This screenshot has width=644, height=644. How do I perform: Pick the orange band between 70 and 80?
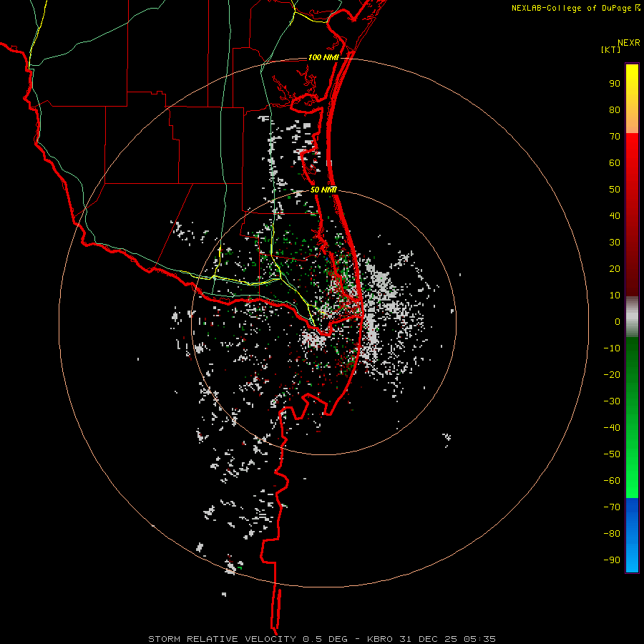(x=632, y=123)
